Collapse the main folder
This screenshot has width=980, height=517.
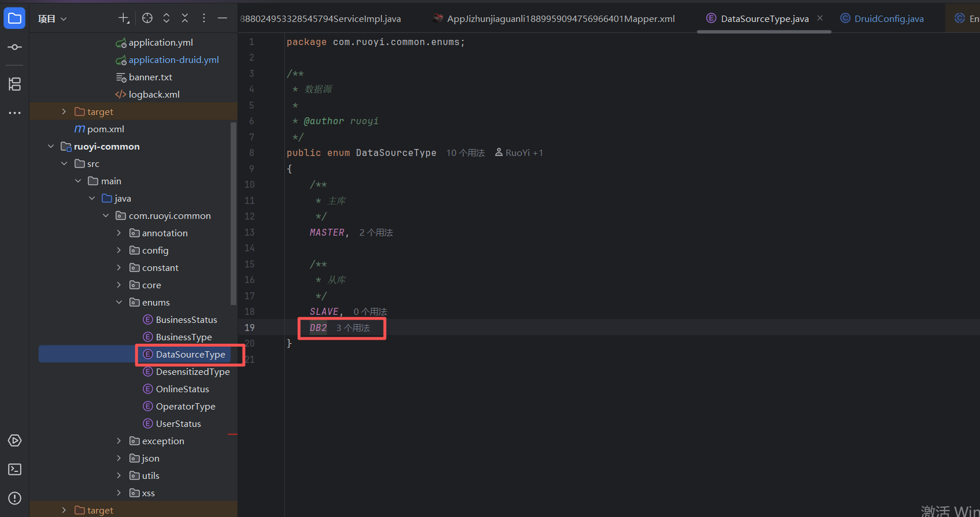(x=78, y=181)
